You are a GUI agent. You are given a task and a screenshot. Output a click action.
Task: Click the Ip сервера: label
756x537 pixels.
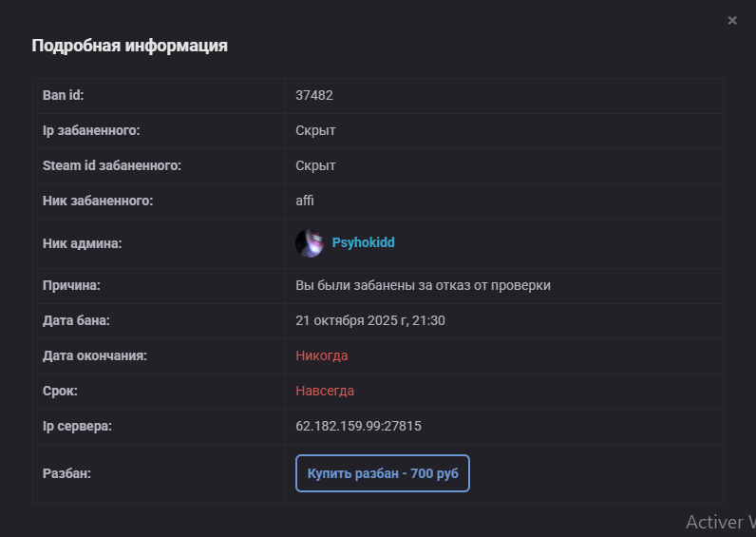[77, 426]
